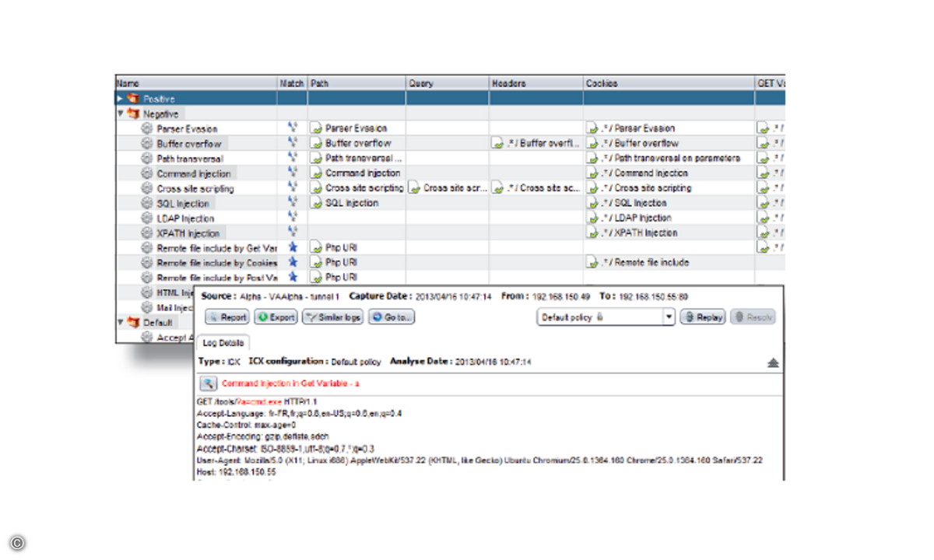Select the Remote file include by Post Var rule
Image resolution: width=934 pixels, height=560 pixels.
tap(217, 278)
